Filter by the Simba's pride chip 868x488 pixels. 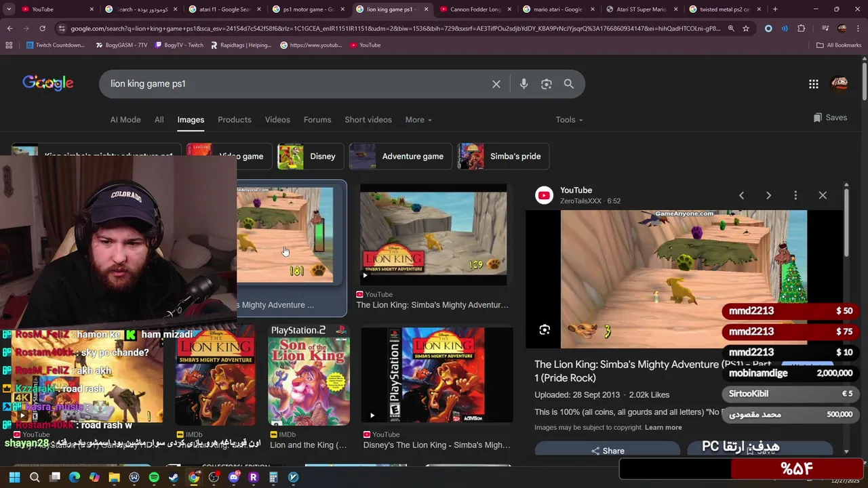[x=503, y=157]
